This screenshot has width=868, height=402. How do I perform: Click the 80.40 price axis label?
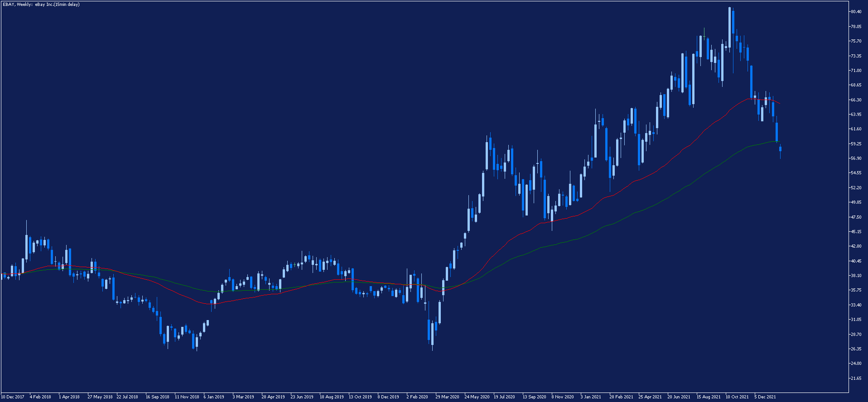tap(856, 12)
